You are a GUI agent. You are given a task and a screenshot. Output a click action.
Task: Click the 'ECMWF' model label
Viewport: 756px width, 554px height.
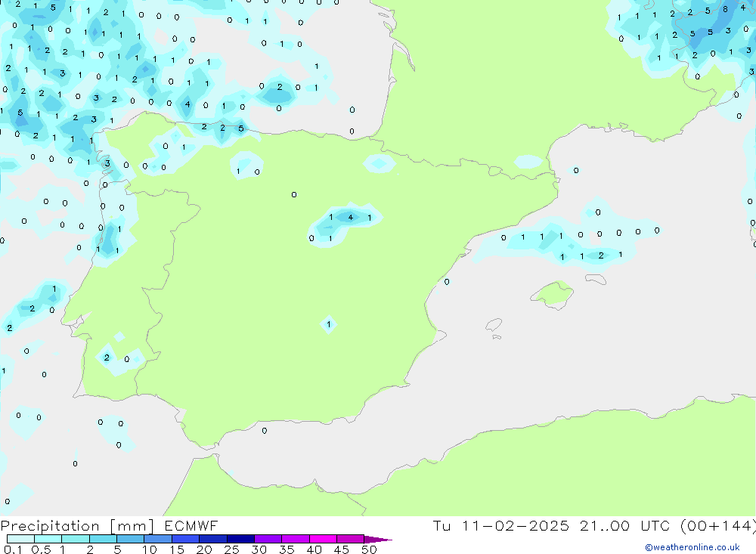click(191, 525)
